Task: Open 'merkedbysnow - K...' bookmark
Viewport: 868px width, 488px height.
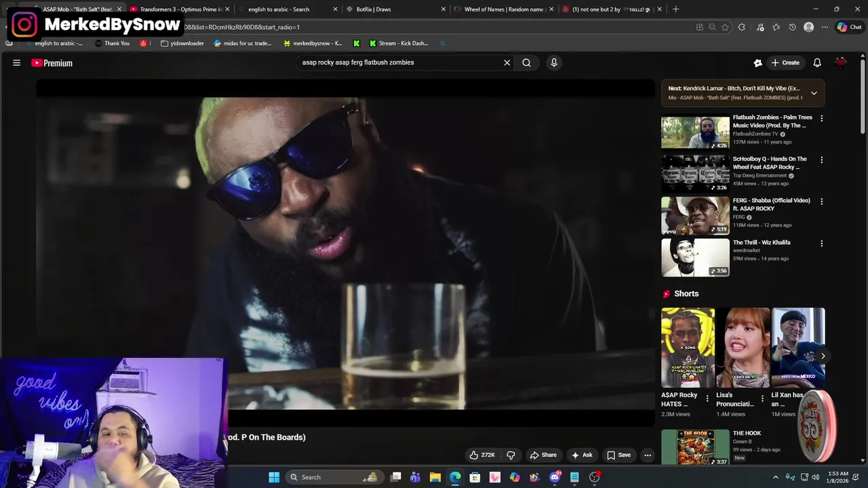Action: coord(313,43)
